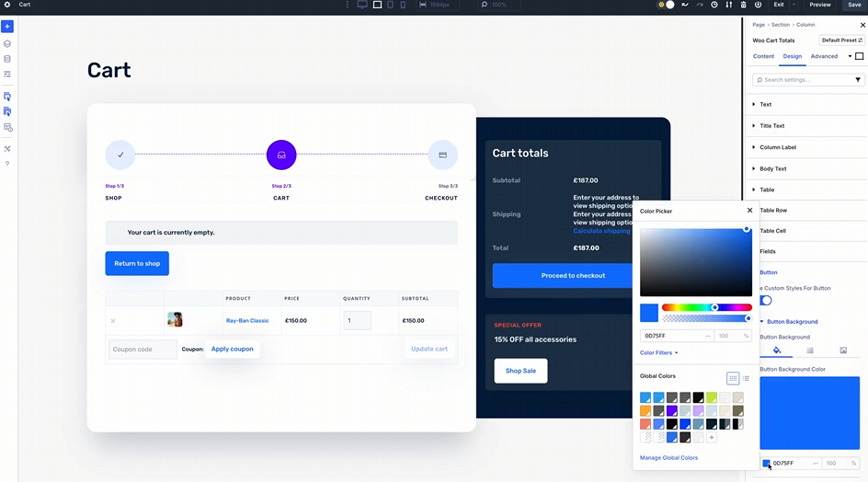The image size is (868, 482).
Task: Select the color fill background icon tab
Action: (x=777, y=350)
